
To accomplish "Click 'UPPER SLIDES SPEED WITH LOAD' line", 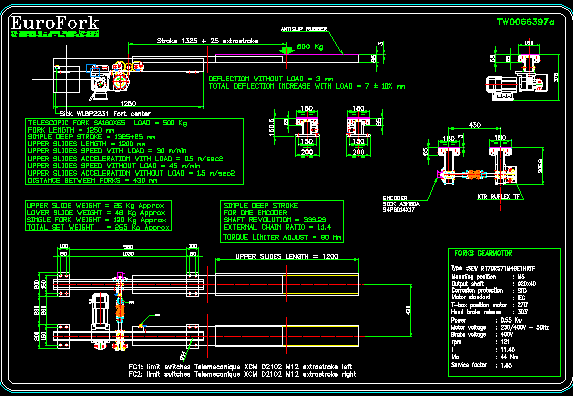I will pos(107,151).
